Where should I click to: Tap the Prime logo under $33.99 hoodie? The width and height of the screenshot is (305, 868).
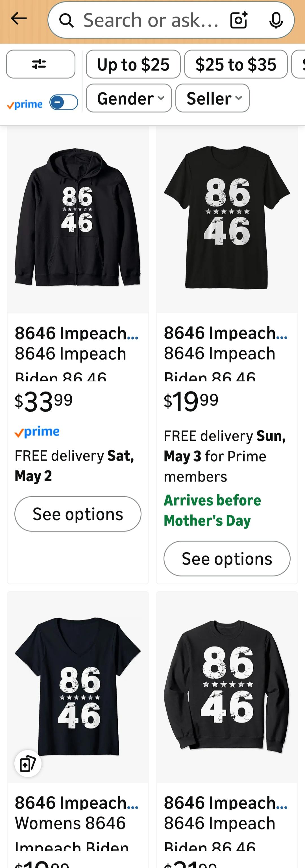[37, 432]
